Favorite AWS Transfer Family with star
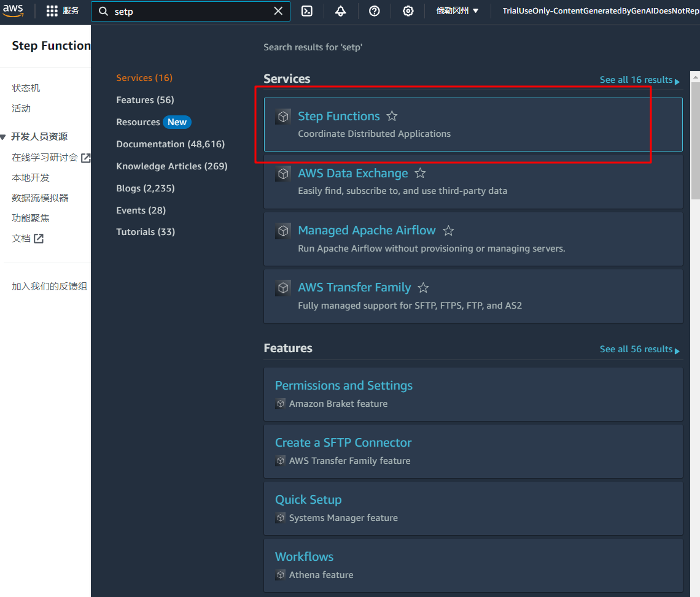Viewport: 700px width, 597px height. pyautogui.click(x=423, y=288)
